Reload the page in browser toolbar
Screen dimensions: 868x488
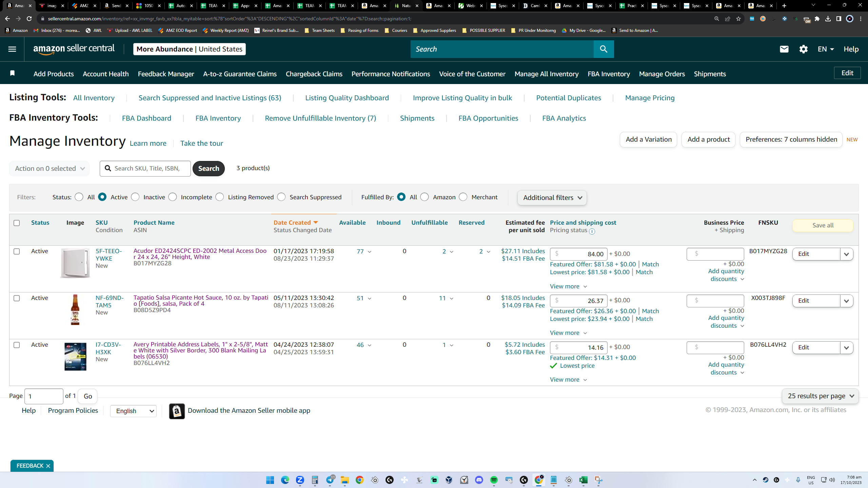(29, 19)
